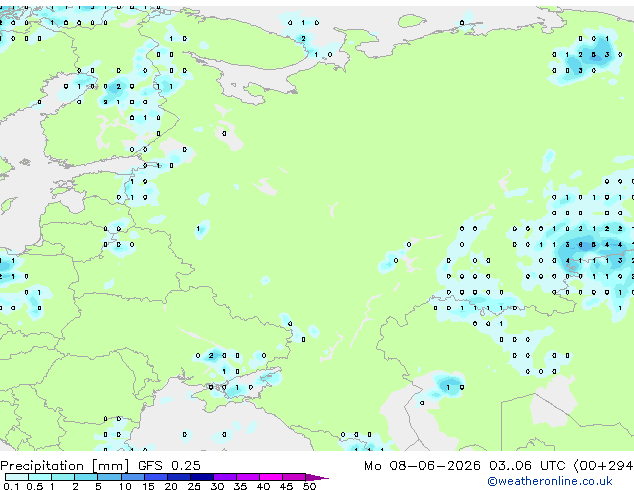Pick the 25–30 mm navy legend swatch
Screen dimensions: 634x490
tap(201, 477)
